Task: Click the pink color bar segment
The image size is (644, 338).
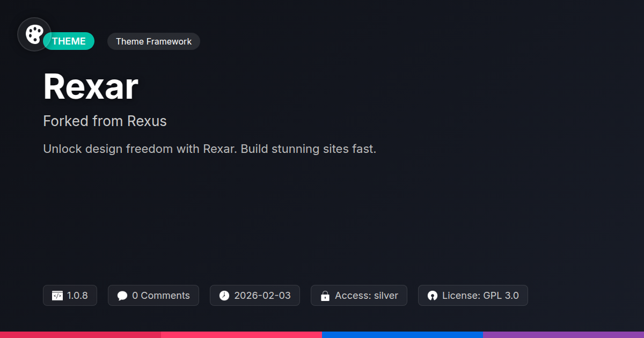Action: pyautogui.click(x=241, y=335)
